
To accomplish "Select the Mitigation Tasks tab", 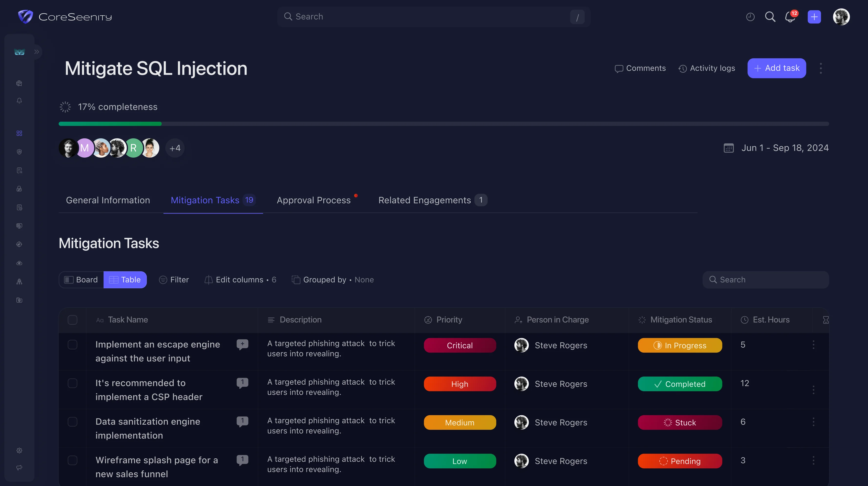I will pyautogui.click(x=213, y=200).
